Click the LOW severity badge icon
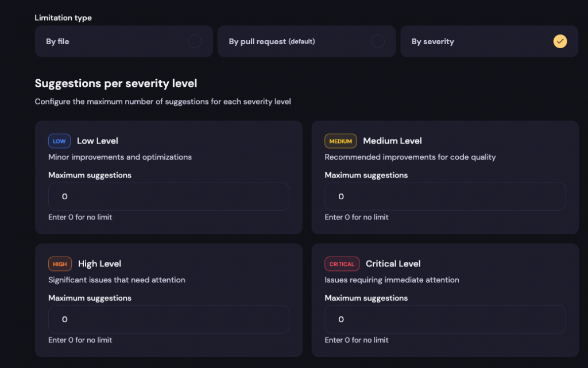The height and width of the screenshot is (368, 588). (x=59, y=141)
